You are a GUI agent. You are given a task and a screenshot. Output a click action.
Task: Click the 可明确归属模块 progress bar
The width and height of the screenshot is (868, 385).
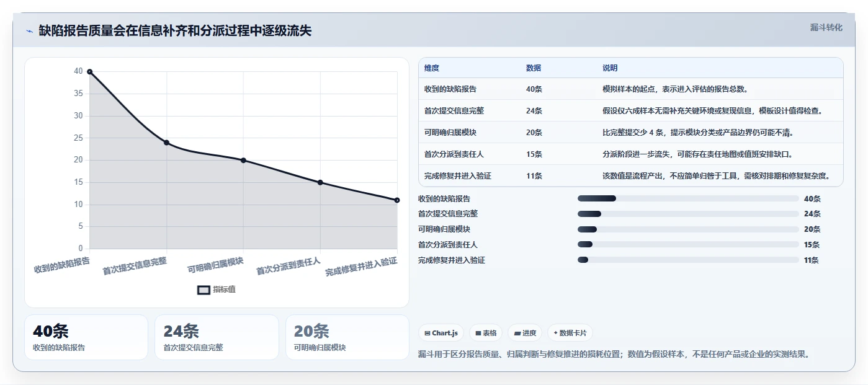[688, 229]
